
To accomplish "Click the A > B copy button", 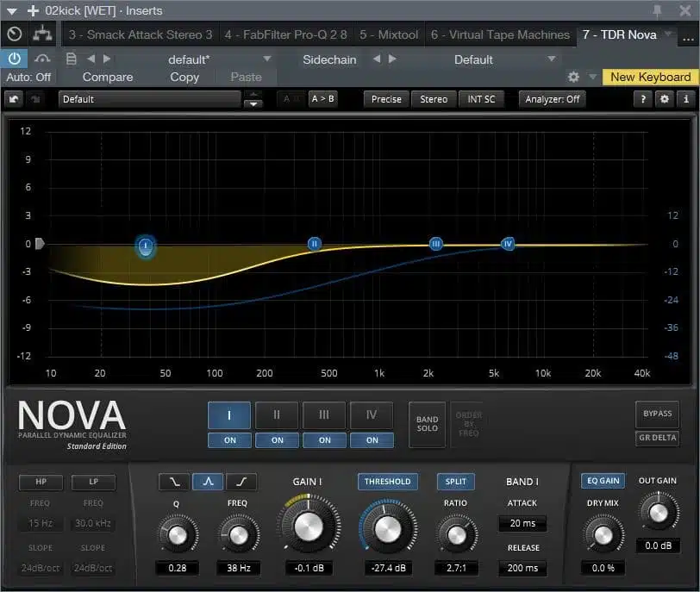I will (x=322, y=99).
